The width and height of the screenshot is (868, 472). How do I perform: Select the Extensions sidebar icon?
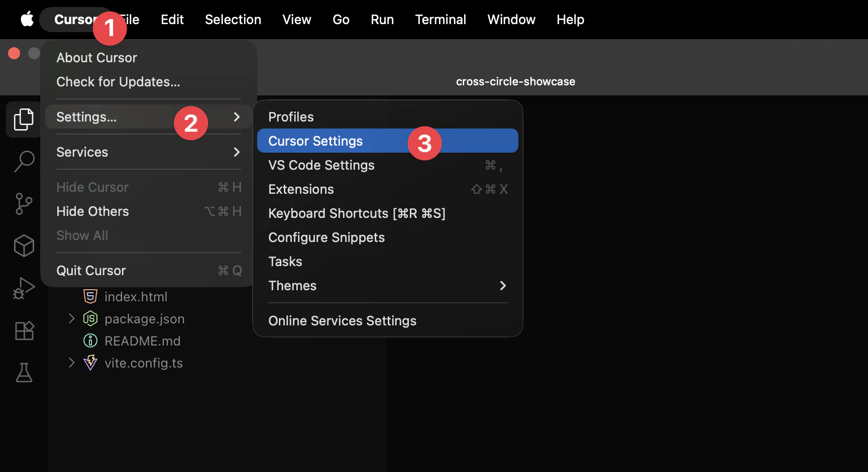pos(24,330)
